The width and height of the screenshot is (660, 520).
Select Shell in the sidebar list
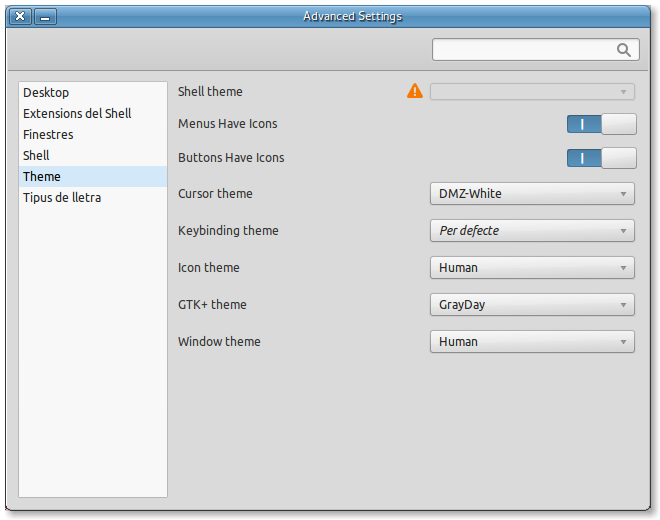pyautogui.click(x=36, y=156)
